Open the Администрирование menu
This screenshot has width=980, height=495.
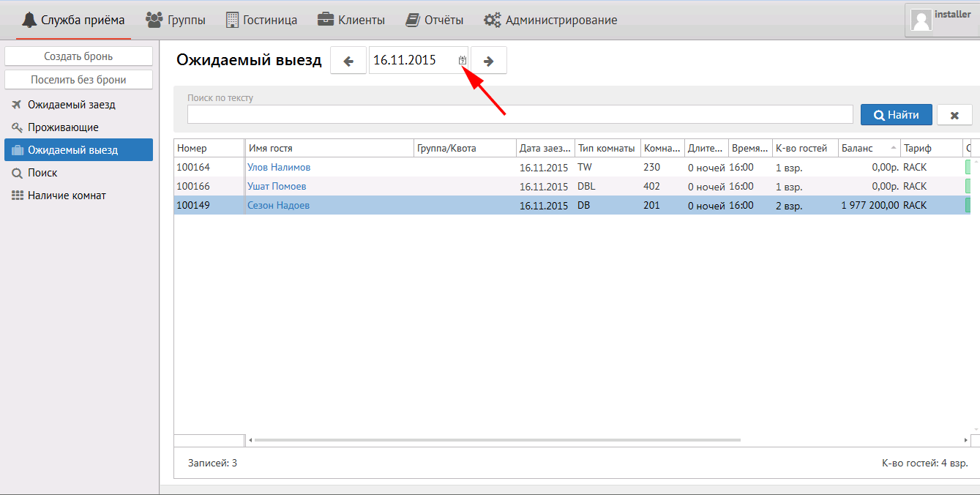click(550, 20)
